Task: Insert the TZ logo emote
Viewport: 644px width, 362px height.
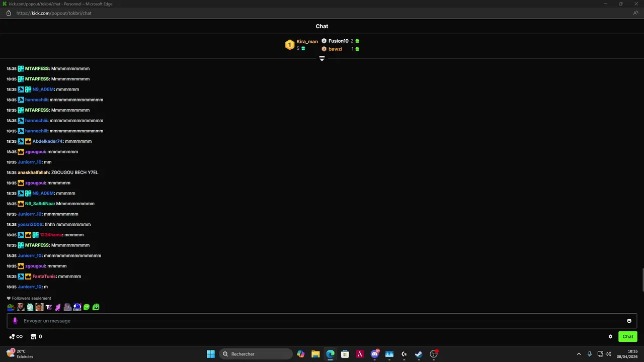Action: coord(49,307)
